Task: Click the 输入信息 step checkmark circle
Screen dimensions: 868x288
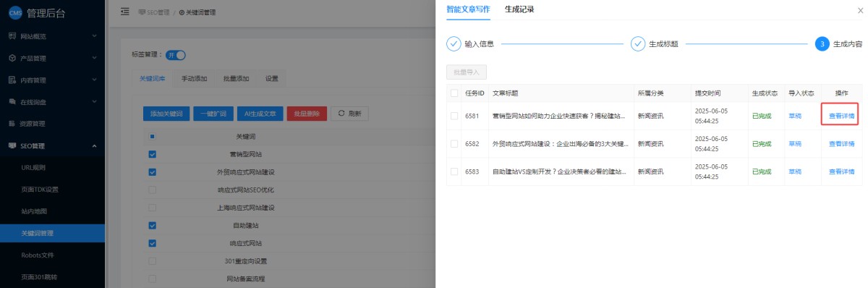Action: 454,43
